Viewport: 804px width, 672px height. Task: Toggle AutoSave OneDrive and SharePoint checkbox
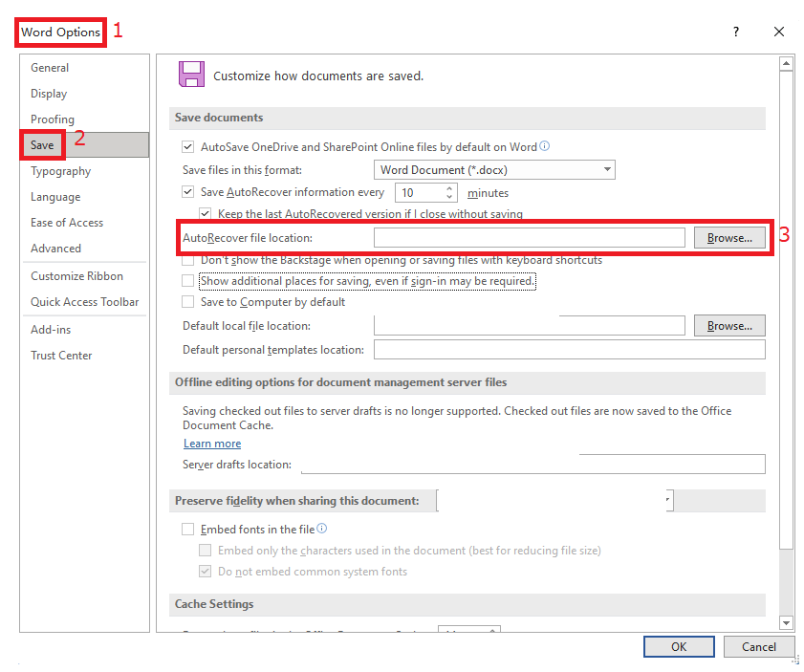(x=187, y=147)
